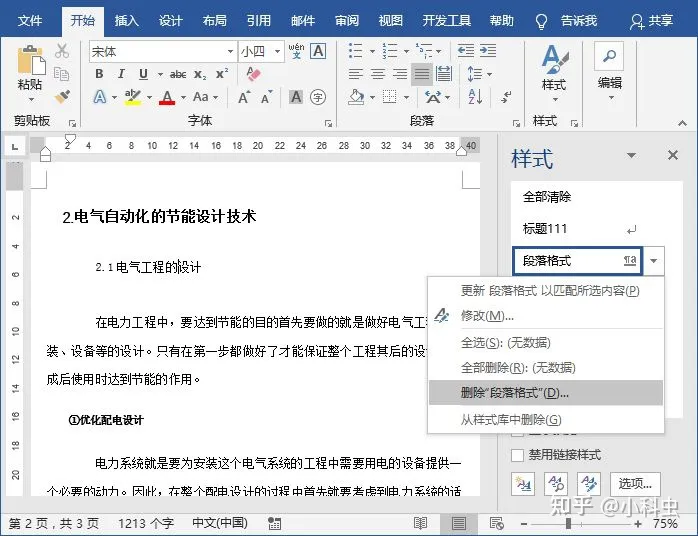Open the font size 小四 dropdown
Screen dimensions: 698x536
(x=277, y=51)
